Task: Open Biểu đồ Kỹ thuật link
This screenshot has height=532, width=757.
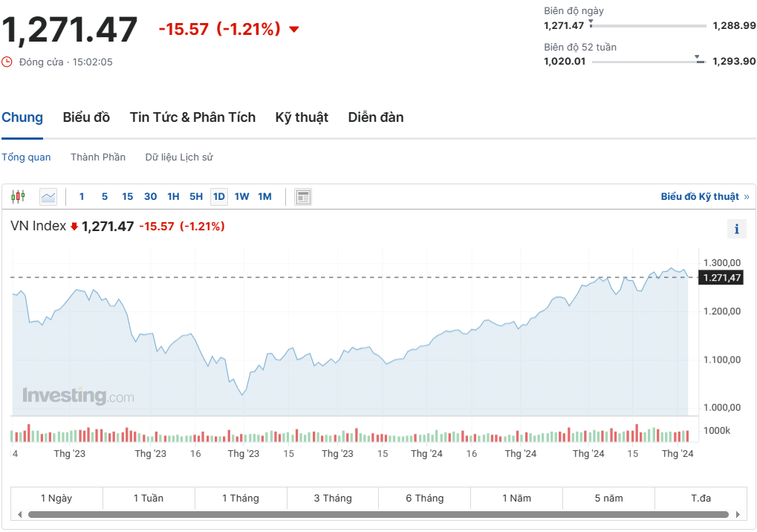Action: click(x=700, y=197)
